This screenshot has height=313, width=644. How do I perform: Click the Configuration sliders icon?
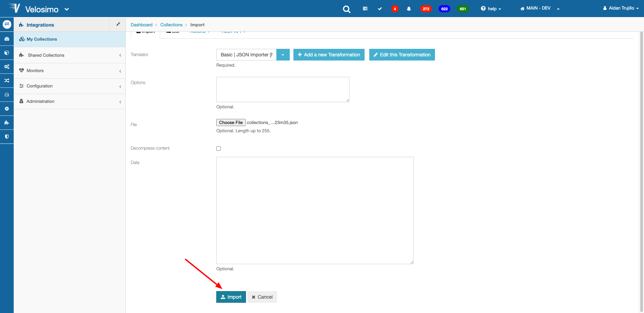(22, 86)
